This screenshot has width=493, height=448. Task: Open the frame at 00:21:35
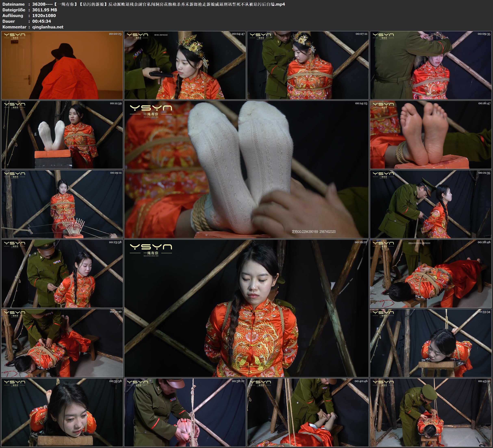coord(431,204)
